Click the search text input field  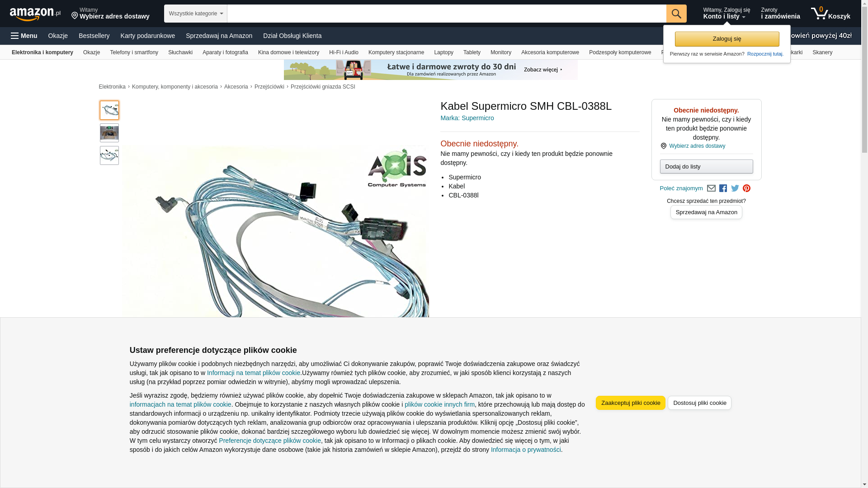coord(447,14)
